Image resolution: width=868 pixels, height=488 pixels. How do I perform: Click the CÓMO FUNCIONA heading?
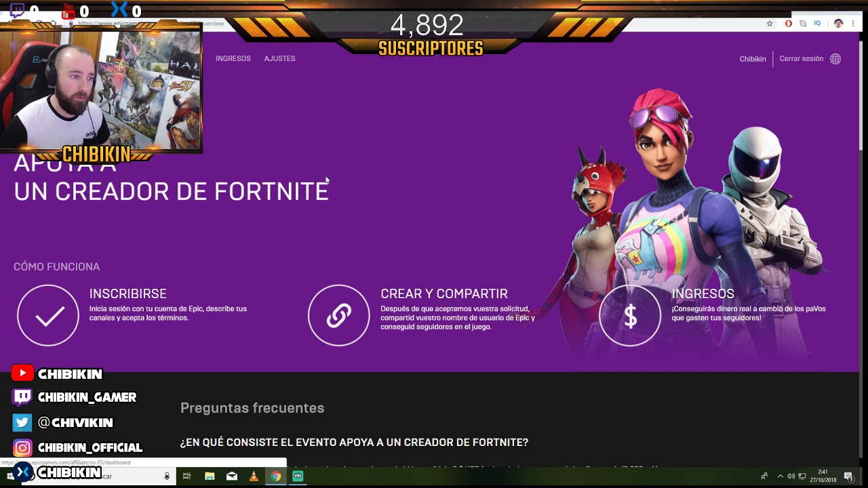point(57,266)
